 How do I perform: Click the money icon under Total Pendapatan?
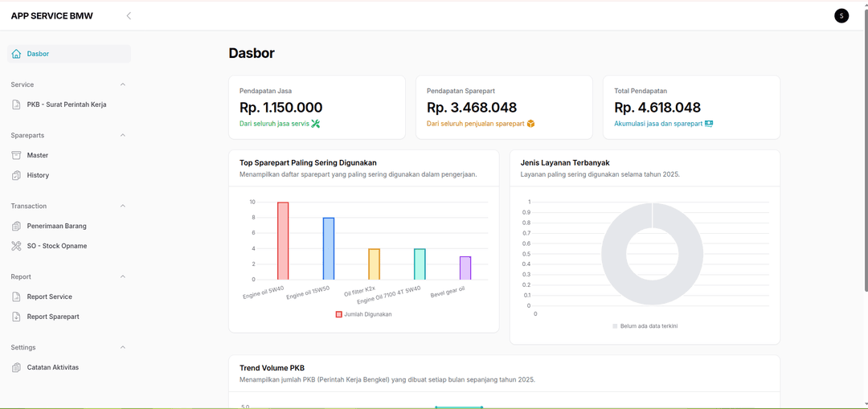(x=709, y=124)
